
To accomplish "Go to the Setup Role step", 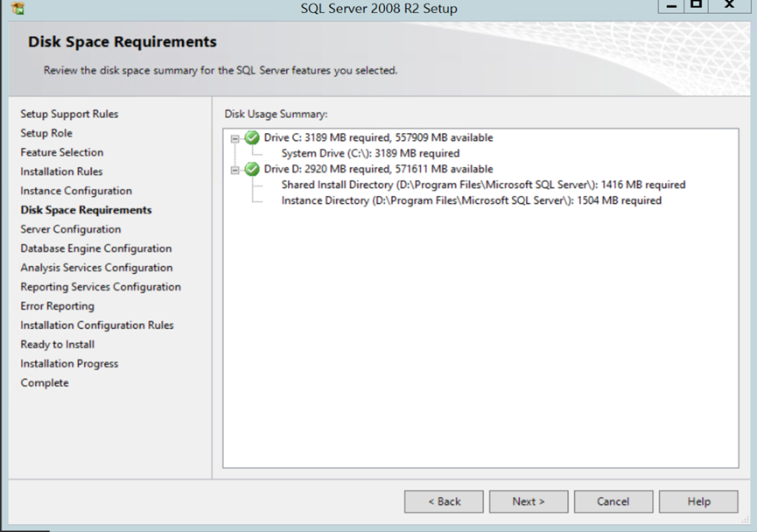I will [x=46, y=133].
